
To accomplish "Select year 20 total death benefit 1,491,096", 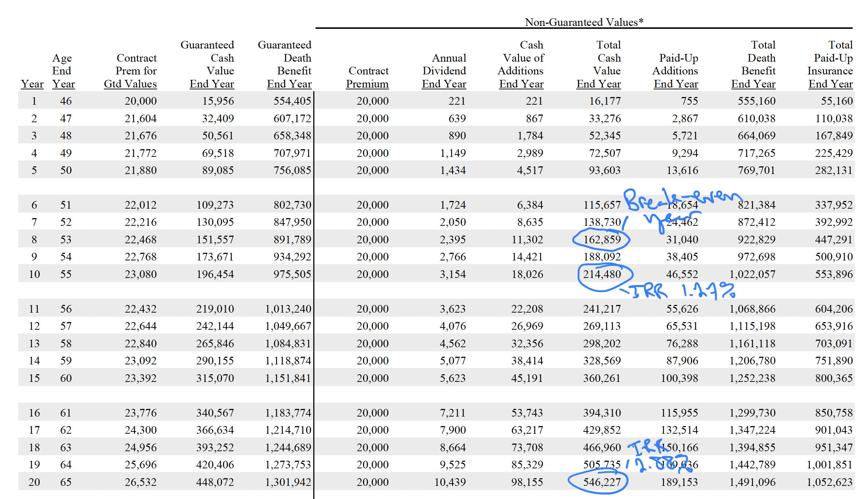I will (752, 482).
